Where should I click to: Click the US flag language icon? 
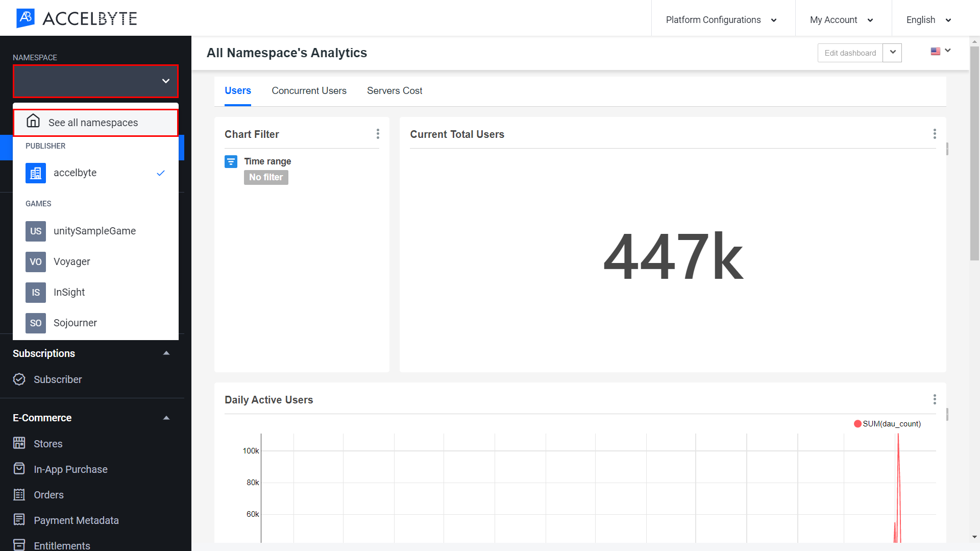point(936,52)
